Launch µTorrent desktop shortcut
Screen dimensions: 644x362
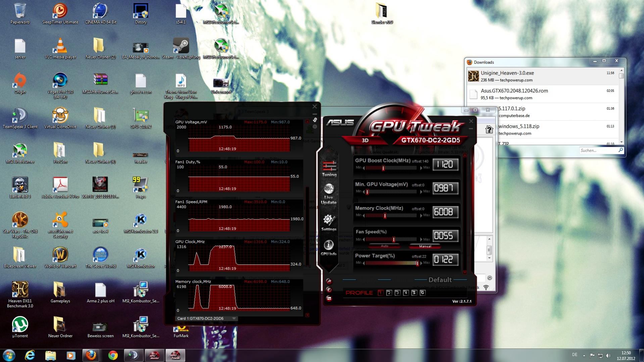click(20, 327)
